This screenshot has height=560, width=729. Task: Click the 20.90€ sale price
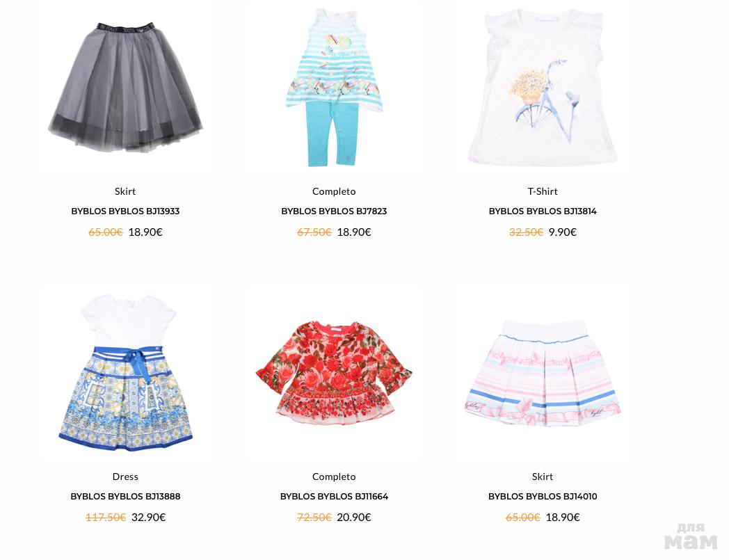(x=354, y=517)
